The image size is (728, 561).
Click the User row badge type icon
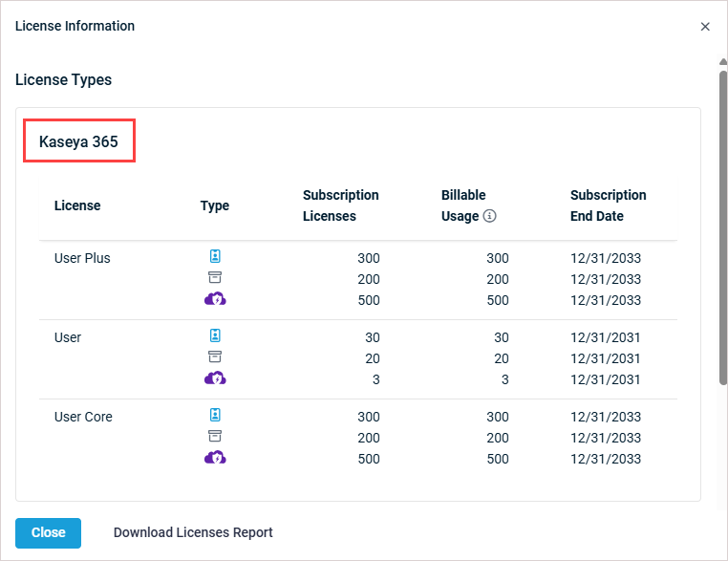click(x=215, y=336)
